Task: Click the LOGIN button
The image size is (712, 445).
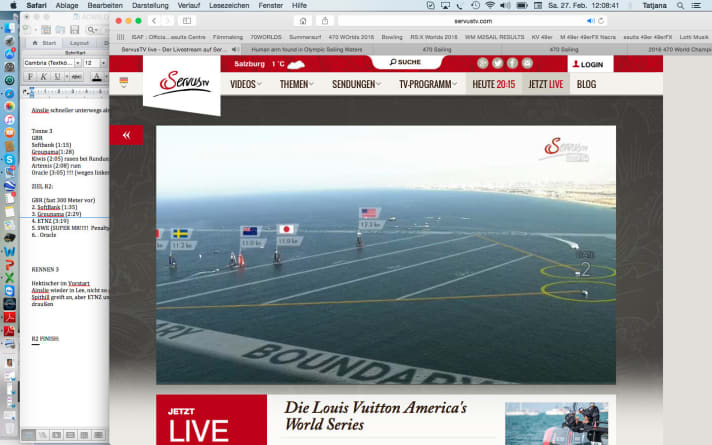Action: [x=588, y=64]
